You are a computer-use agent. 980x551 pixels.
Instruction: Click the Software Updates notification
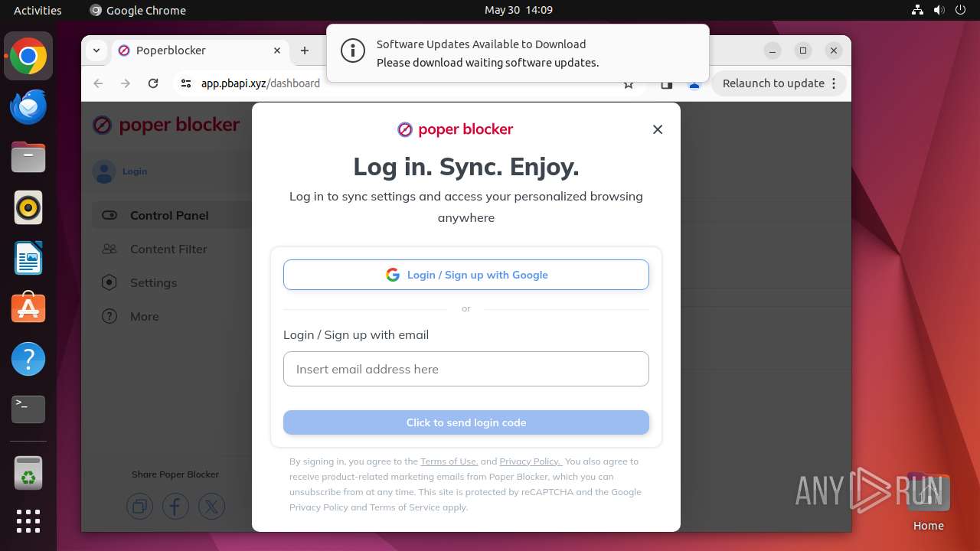point(518,53)
